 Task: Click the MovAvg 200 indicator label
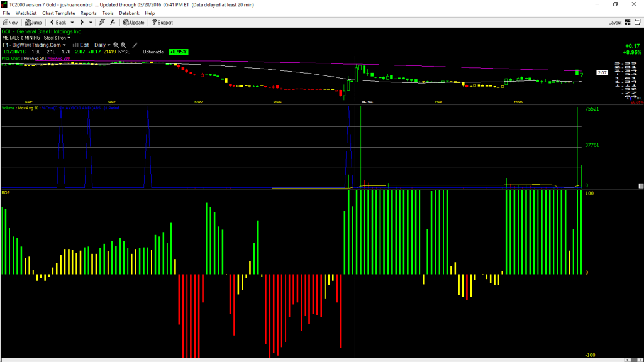[58, 58]
